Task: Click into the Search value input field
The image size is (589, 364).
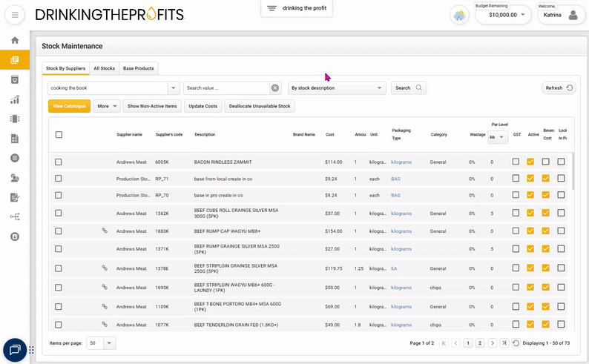Action: click(x=226, y=87)
